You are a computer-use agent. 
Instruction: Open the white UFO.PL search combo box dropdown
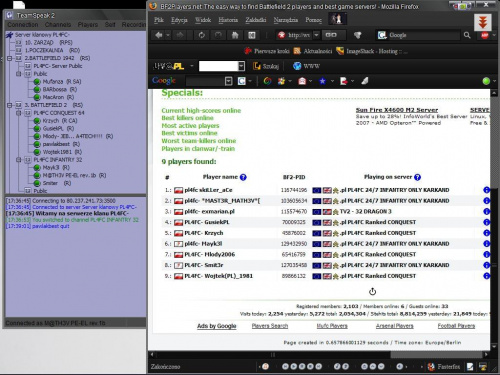(x=241, y=66)
